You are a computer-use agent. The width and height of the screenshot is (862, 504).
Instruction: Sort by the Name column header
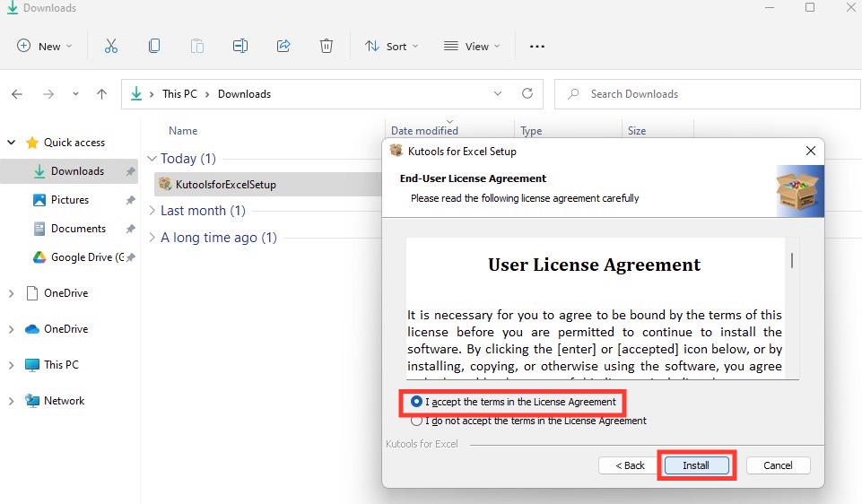[x=183, y=131]
